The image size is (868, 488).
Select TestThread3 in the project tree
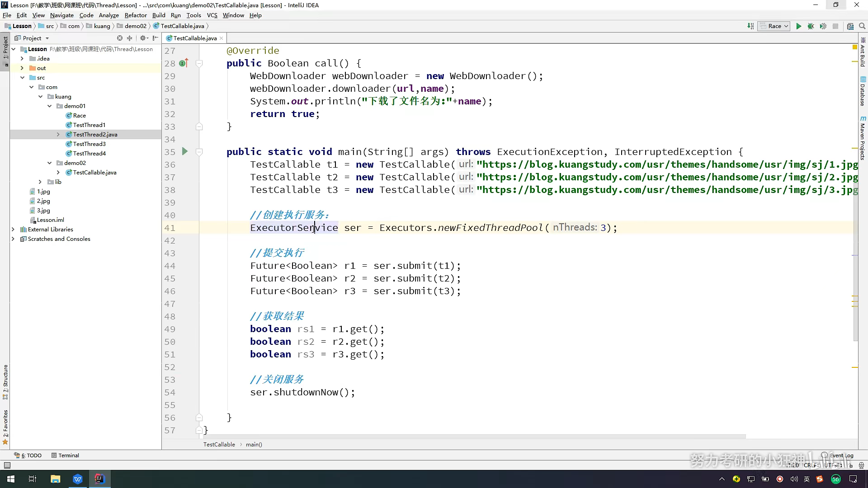(89, 144)
